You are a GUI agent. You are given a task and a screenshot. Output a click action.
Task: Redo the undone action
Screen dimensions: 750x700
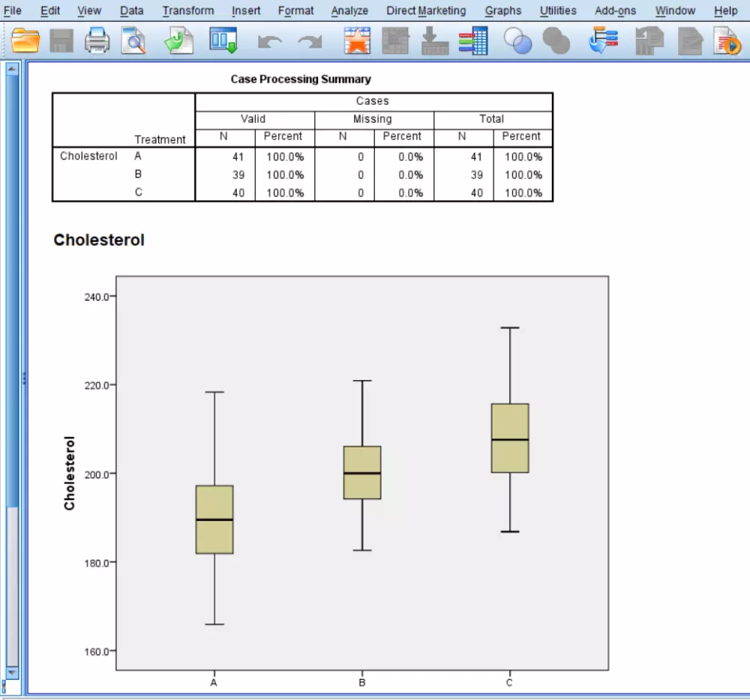tap(310, 40)
